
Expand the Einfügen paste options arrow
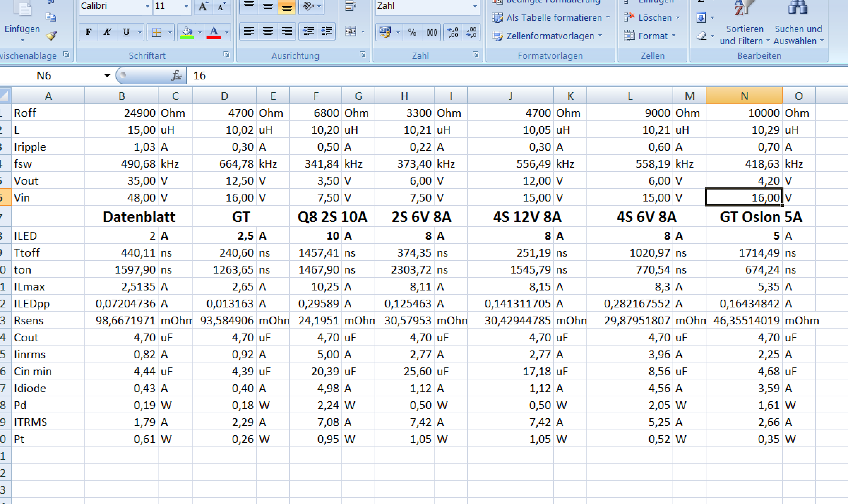click(x=22, y=40)
